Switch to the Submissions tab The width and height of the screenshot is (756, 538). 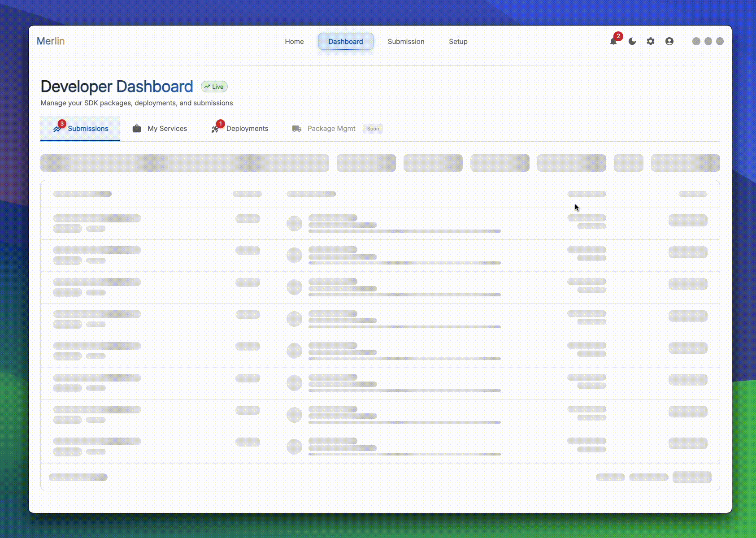click(81, 129)
